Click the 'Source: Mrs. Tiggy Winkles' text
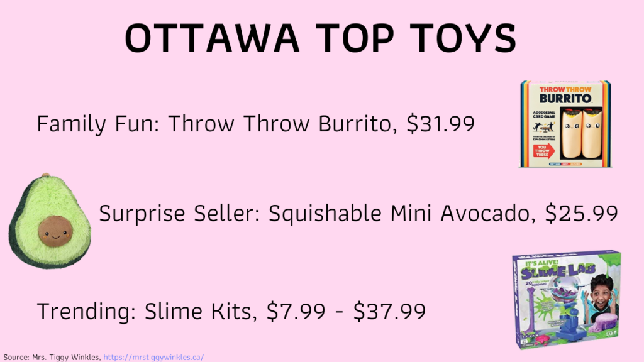This screenshot has width=644, height=362. pyautogui.click(x=52, y=357)
